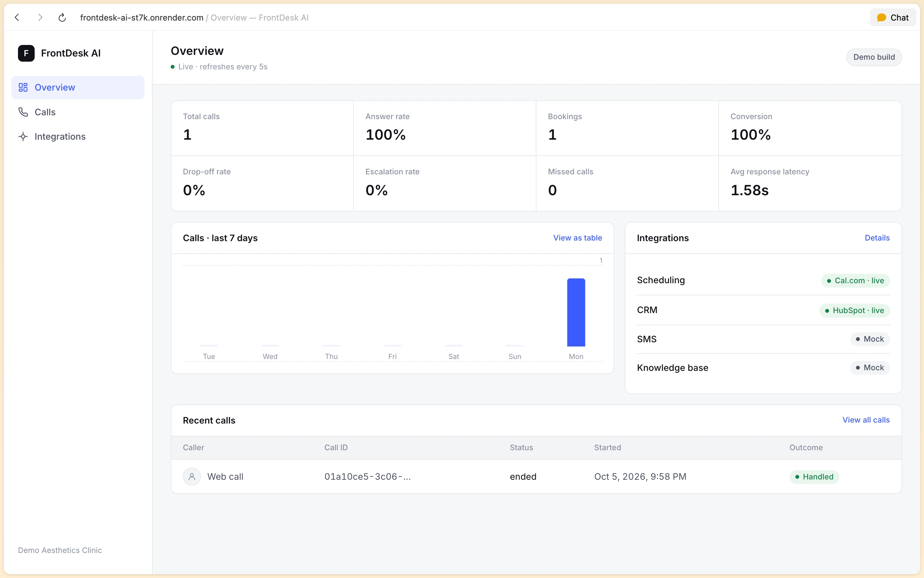924x578 pixels.
Task: Click View all calls link
Action: [x=866, y=420]
